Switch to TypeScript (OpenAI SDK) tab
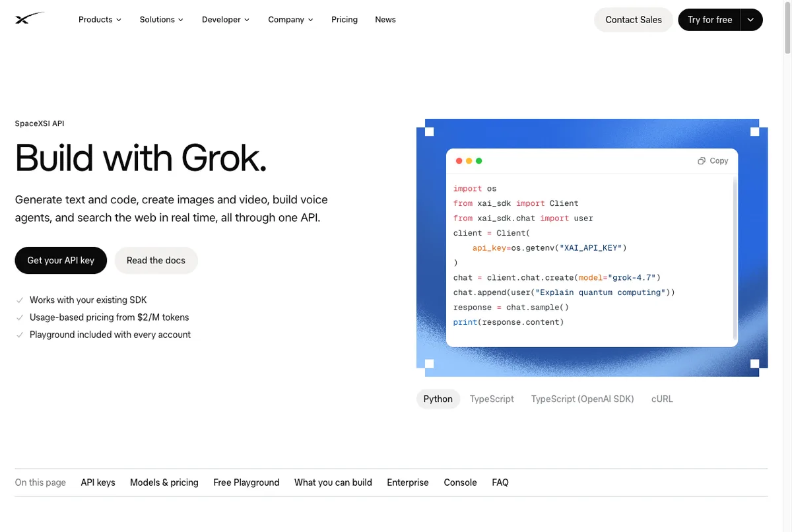This screenshot has height=532, width=792. click(583, 399)
